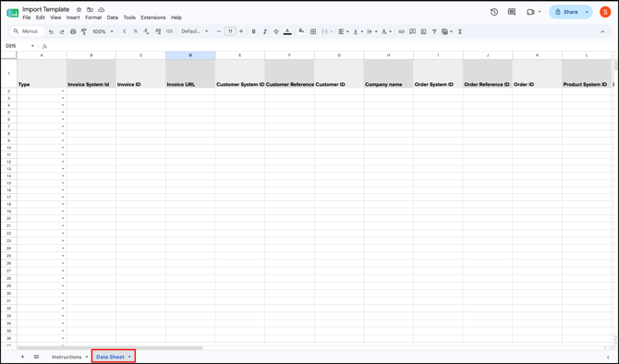Open the Default font dropdown
Screen dimensions: 619x364
pos(195,31)
